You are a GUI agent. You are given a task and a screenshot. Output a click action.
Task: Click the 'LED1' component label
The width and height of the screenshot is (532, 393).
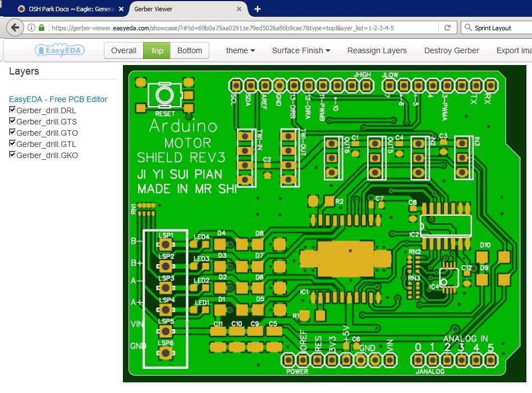(202, 303)
